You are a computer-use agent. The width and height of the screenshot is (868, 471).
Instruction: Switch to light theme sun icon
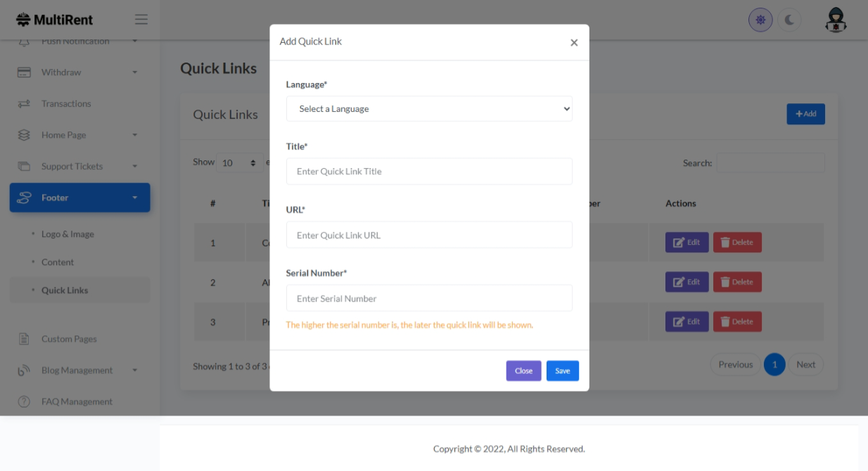[x=760, y=20]
